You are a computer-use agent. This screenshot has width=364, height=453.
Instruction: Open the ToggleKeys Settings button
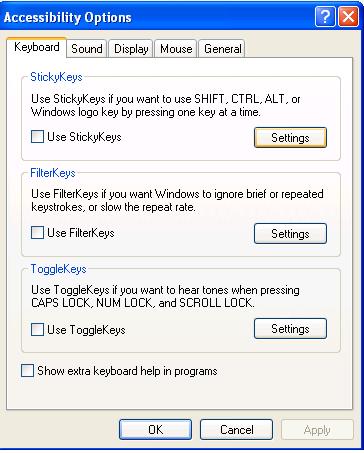point(290,329)
